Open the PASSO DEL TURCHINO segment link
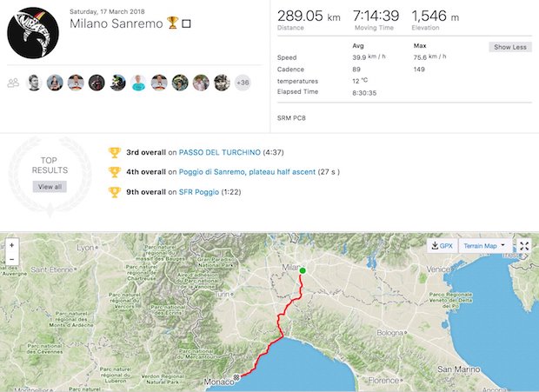 [220, 152]
